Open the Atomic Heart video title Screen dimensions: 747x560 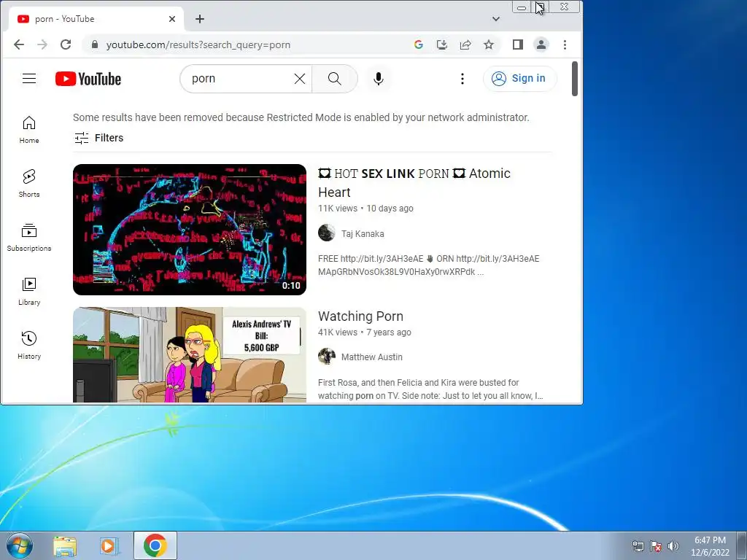point(414,183)
